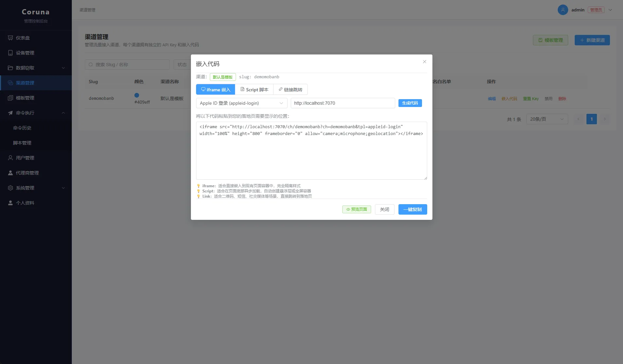Click inside the iframe code textarea
Viewport: 623px width, 364px height.
tap(312, 151)
